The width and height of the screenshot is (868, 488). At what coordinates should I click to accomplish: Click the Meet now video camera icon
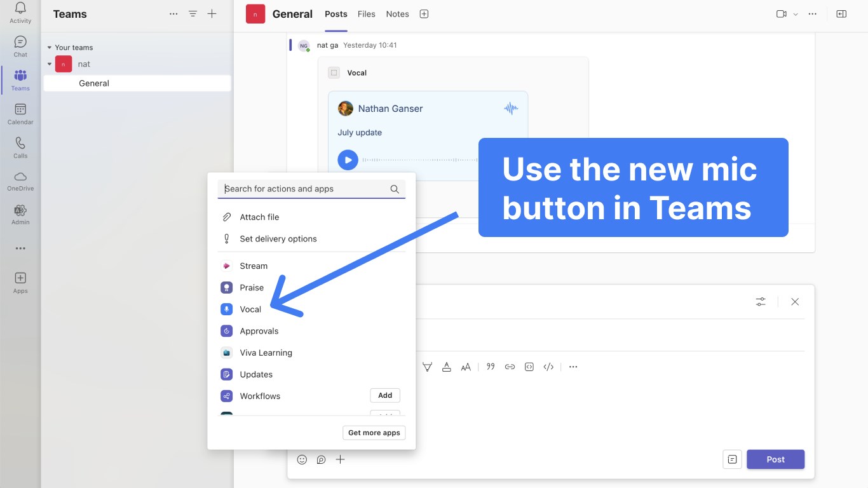[x=782, y=14]
